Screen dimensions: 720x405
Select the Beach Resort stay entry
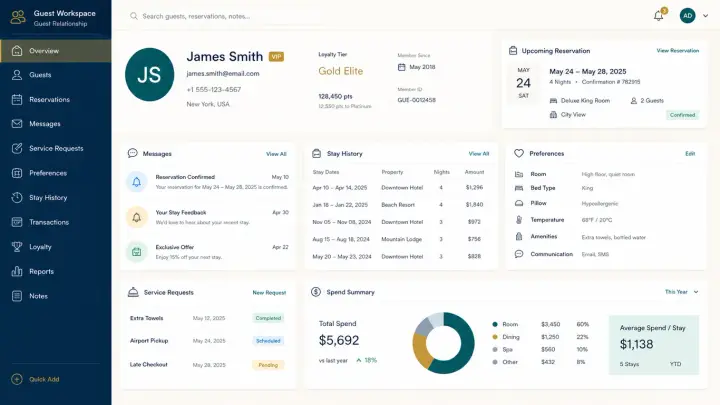[399, 205]
